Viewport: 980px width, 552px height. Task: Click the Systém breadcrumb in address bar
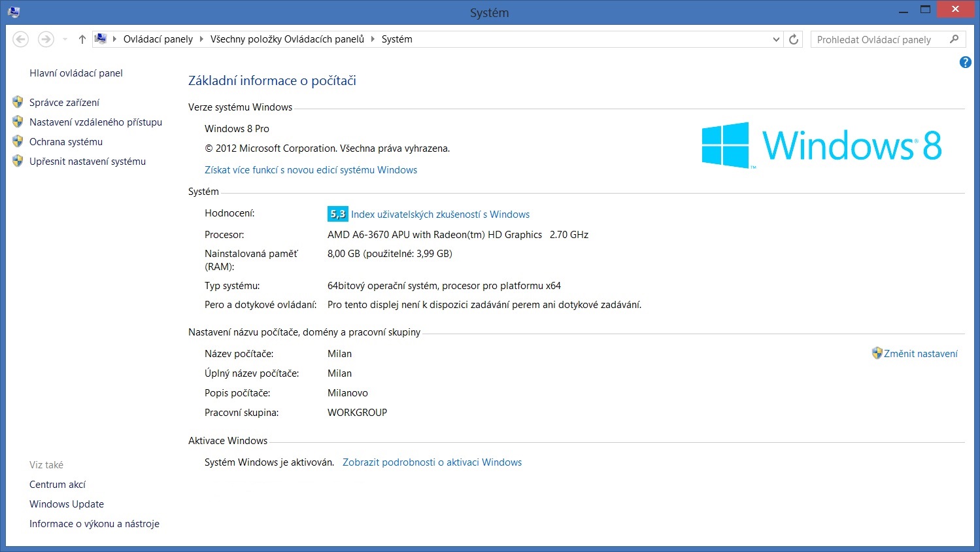click(x=397, y=39)
